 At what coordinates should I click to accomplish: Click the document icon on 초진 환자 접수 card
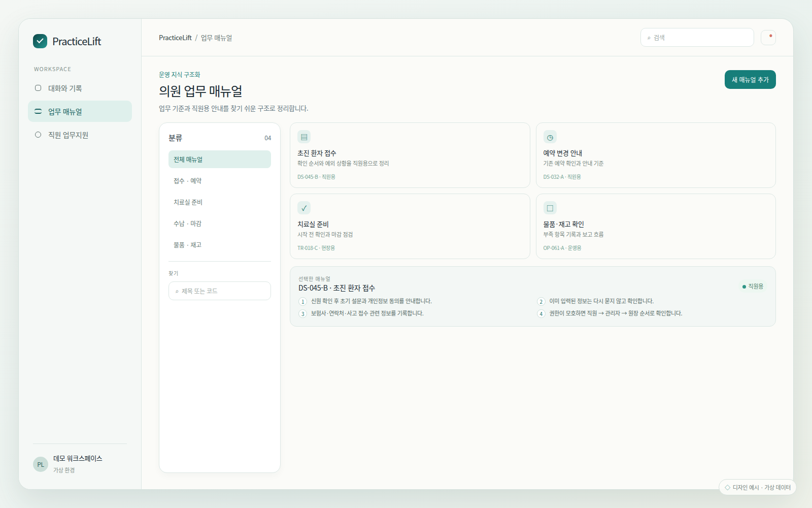(304, 137)
